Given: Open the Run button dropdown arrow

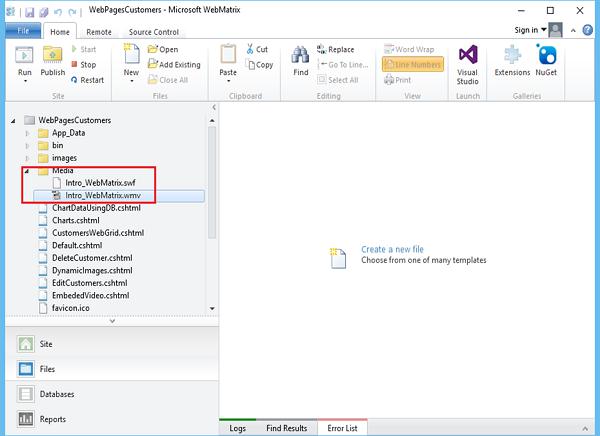Looking at the screenshot, I should [x=25, y=81].
